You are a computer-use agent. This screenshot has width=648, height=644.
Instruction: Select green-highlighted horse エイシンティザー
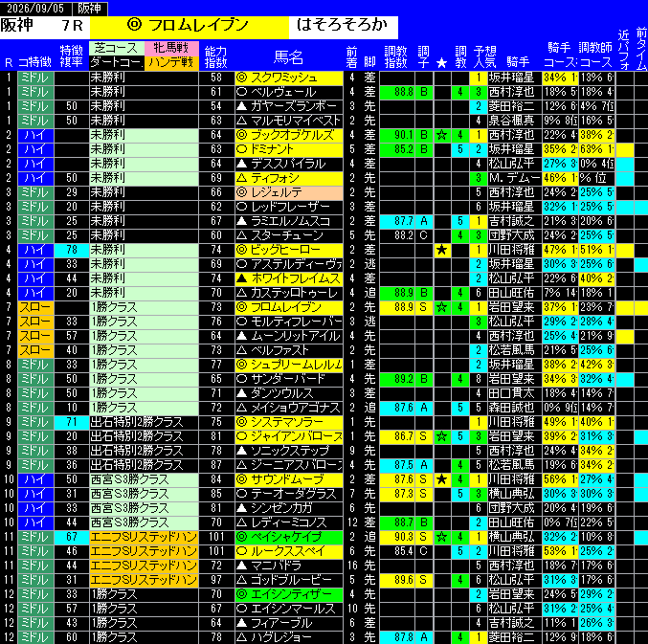click(289, 594)
